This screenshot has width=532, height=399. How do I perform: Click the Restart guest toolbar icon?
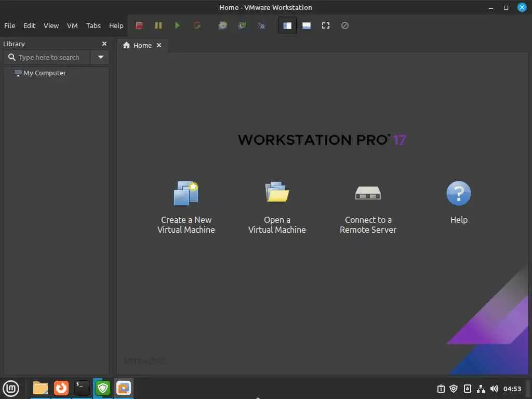coord(197,25)
